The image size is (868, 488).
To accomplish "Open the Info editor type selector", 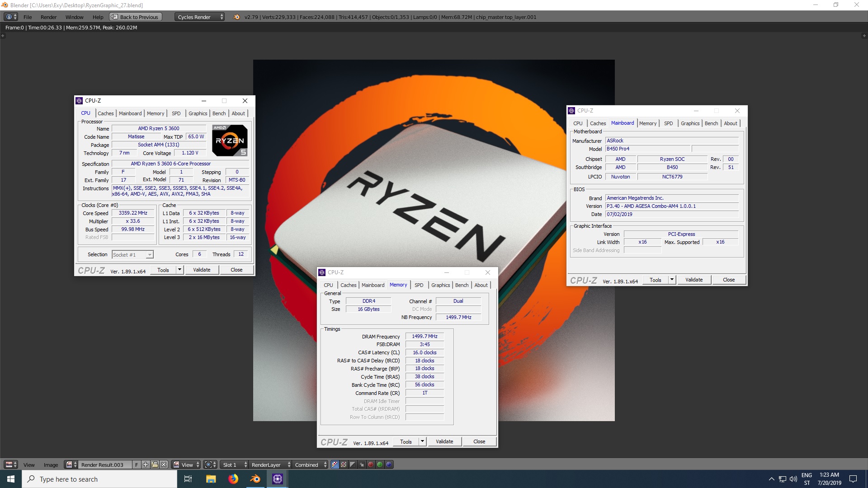I will pyautogui.click(x=11, y=17).
